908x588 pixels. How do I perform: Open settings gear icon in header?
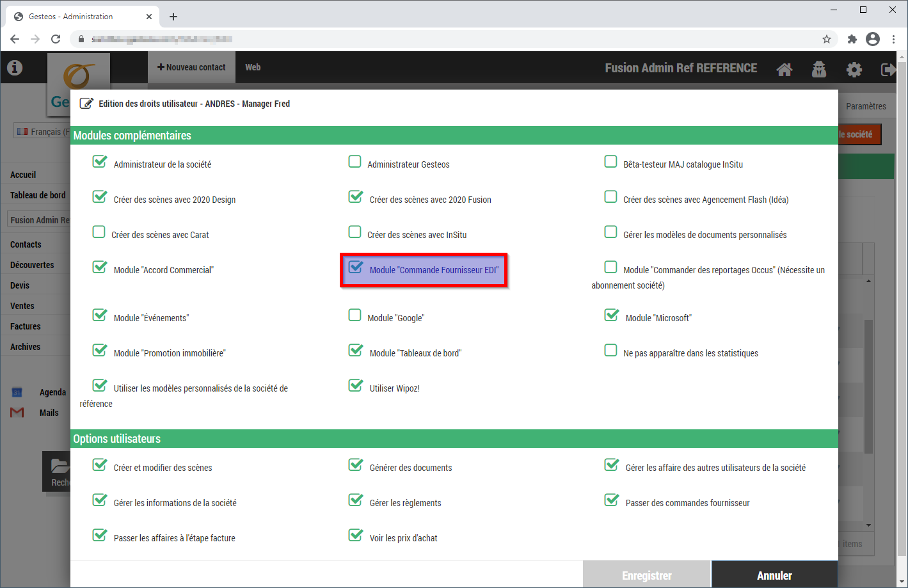pyautogui.click(x=854, y=69)
